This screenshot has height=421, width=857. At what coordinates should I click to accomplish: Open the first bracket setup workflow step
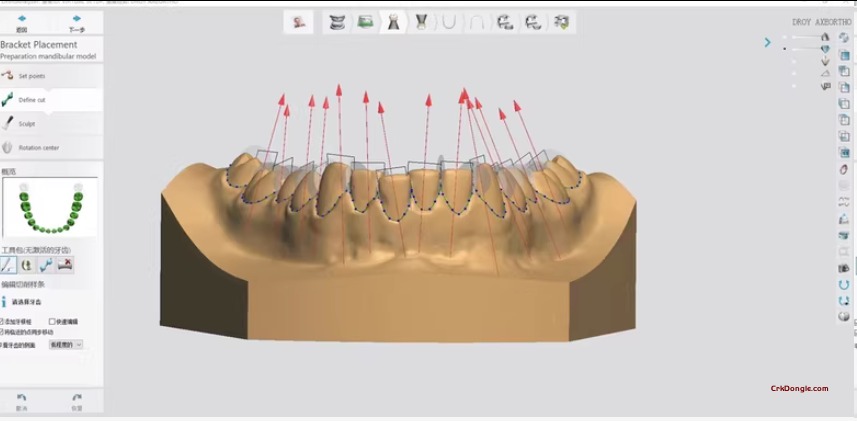[505, 22]
